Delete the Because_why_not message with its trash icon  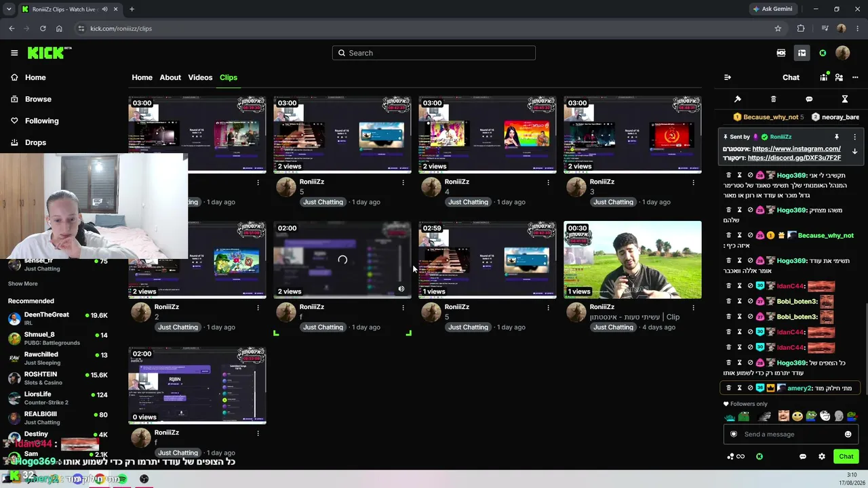click(x=729, y=235)
